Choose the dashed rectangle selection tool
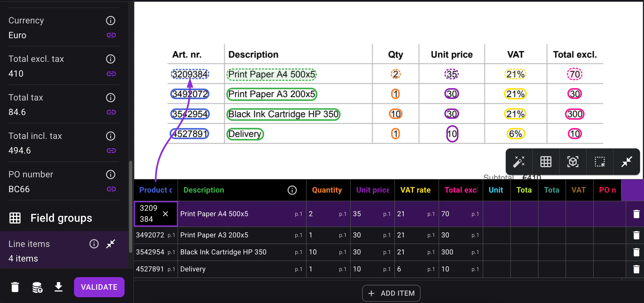Screen dimensions: 644x303 pyautogui.click(x=600, y=162)
